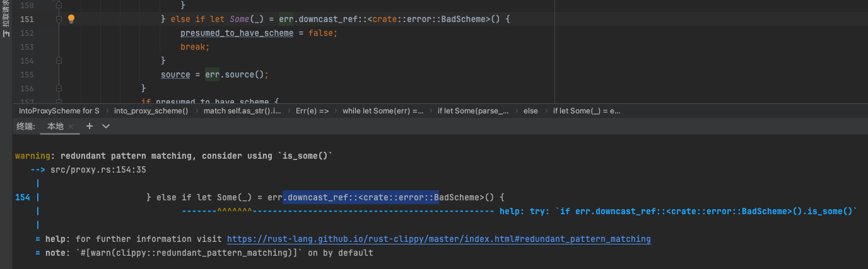Image resolution: width=868 pixels, height=269 pixels.
Task: Open the Pull Requests side panel icon
Action: (6, 19)
